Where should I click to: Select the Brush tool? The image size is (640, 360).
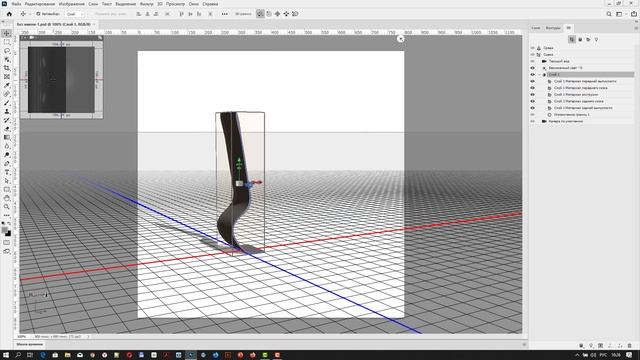(7, 103)
